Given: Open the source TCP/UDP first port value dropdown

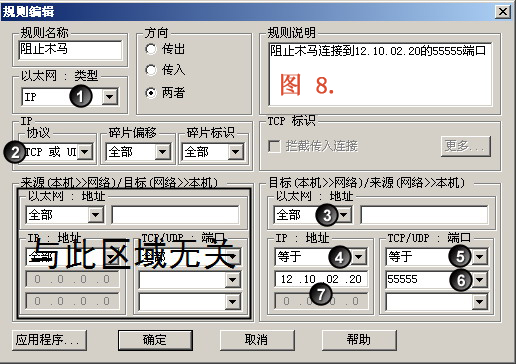Looking at the screenshot, I should pos(233,280).
